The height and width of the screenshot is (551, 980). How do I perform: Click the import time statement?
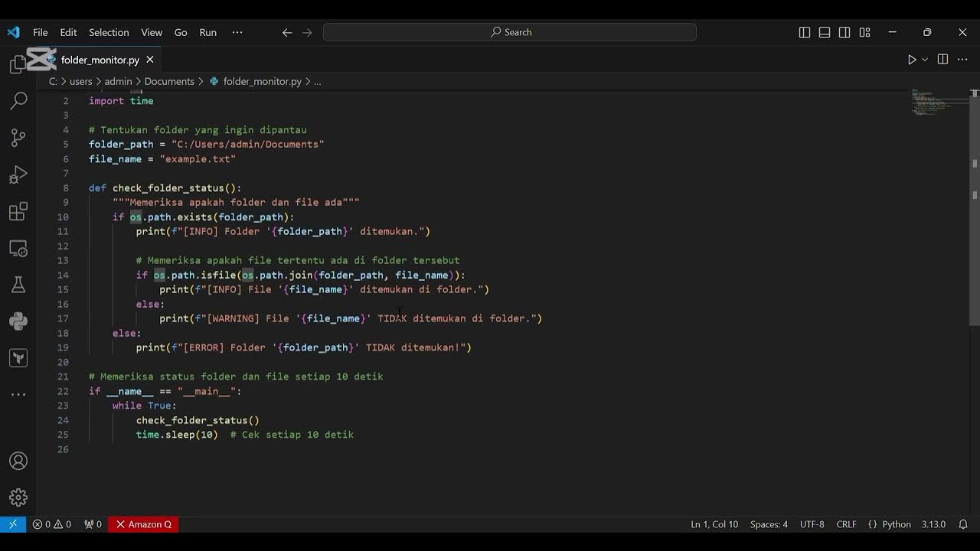121,101
